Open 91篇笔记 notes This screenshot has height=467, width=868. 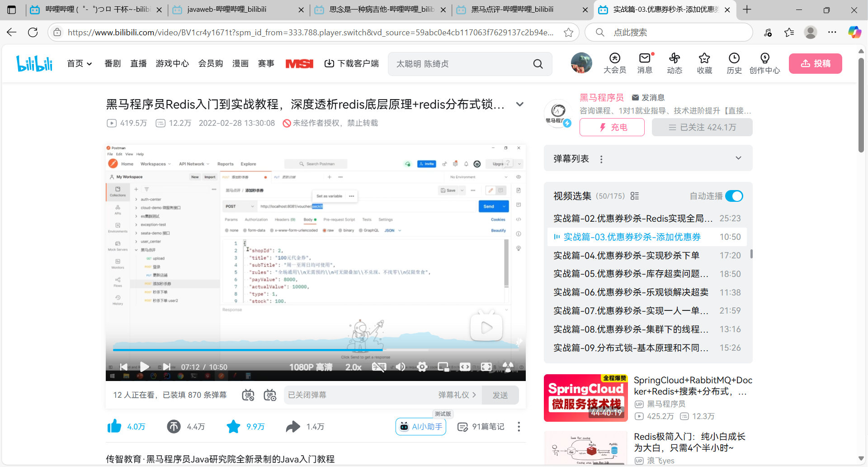481,427
